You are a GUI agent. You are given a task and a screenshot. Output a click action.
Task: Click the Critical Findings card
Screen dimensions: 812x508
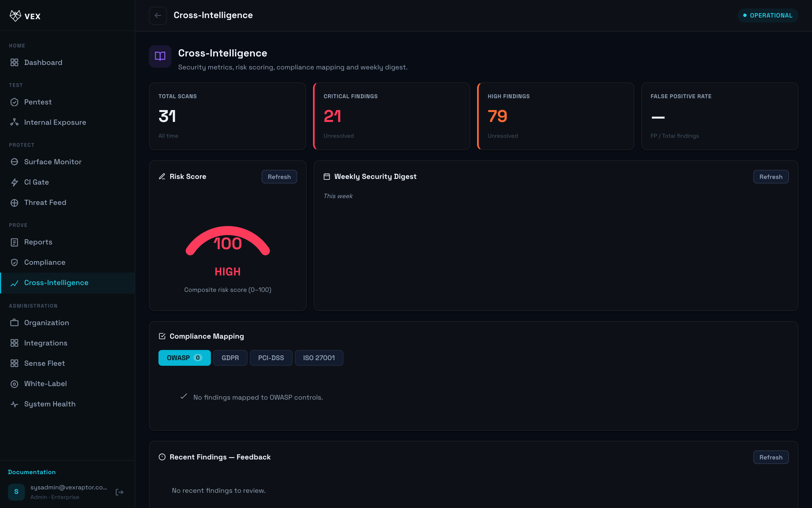pos(392,116)
